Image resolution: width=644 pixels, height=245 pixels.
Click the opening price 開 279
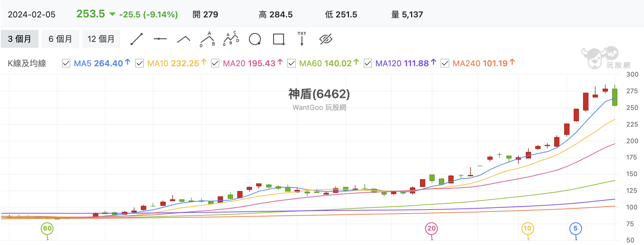point(205,14)
